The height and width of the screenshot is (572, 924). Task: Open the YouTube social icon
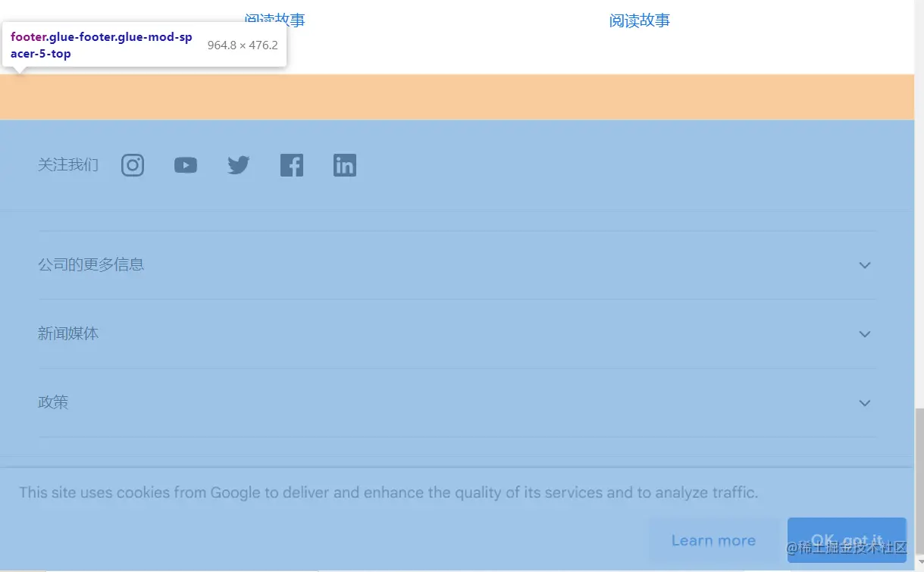pos(186,165)
